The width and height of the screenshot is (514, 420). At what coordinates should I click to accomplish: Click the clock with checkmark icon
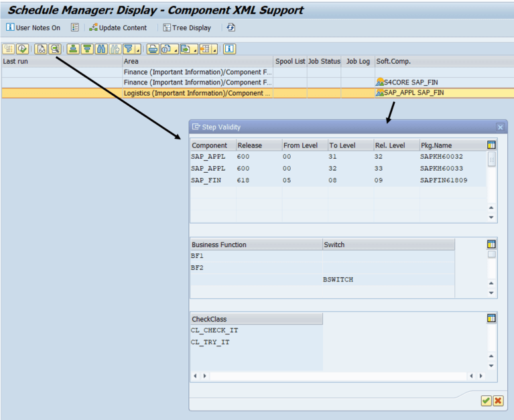coord(22,49)
